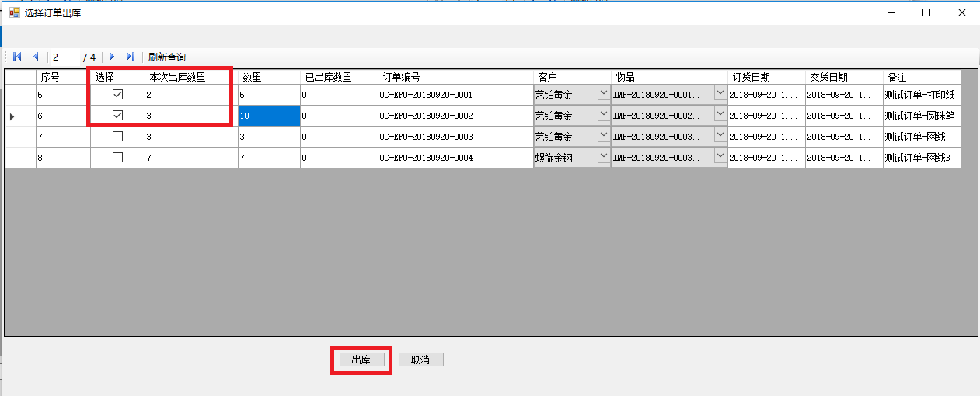
Task: Click the 选择 column header
Action: (117, 77)
